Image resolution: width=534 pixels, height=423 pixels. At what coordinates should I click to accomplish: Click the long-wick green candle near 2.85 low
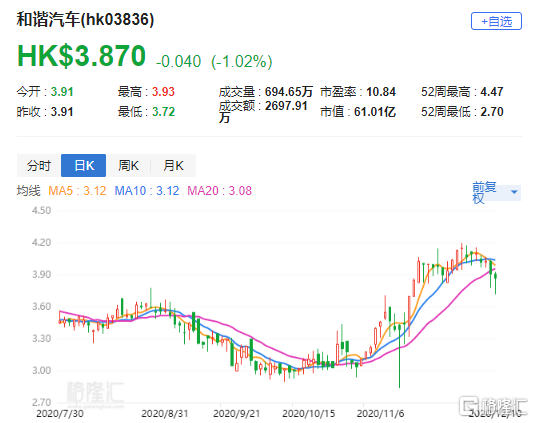(x=399, y=356)
